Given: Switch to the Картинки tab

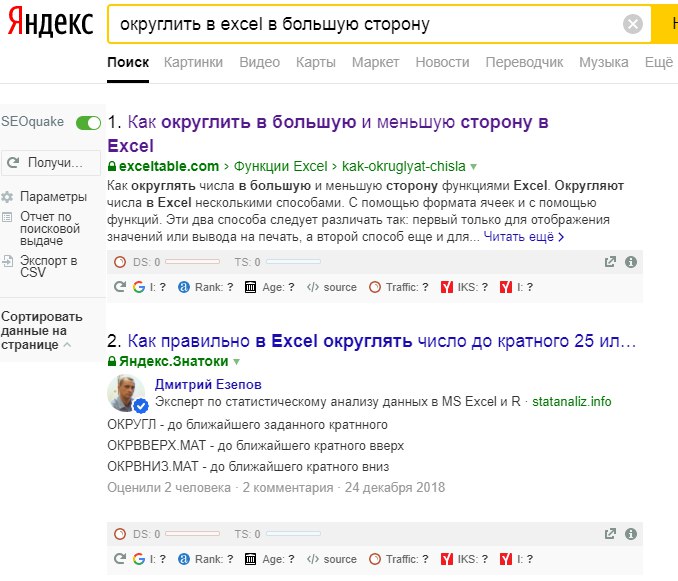Looking at the screenshot, I should tap(193, 62).
